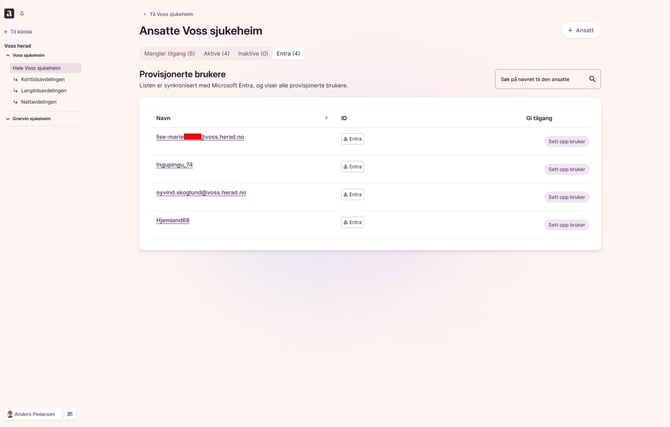The width and height of the screenshot is (670, 427).
Task: Open the Inaktive tab
Action: [253, 53]
